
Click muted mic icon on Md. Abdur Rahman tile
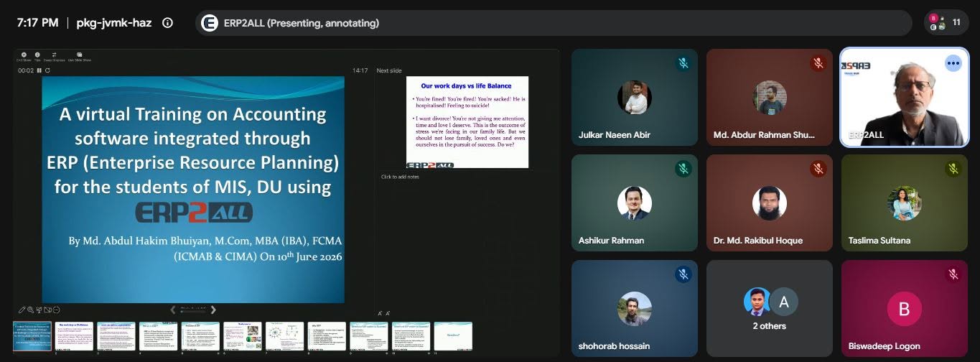pyautogui.click(x=818, y=63)
